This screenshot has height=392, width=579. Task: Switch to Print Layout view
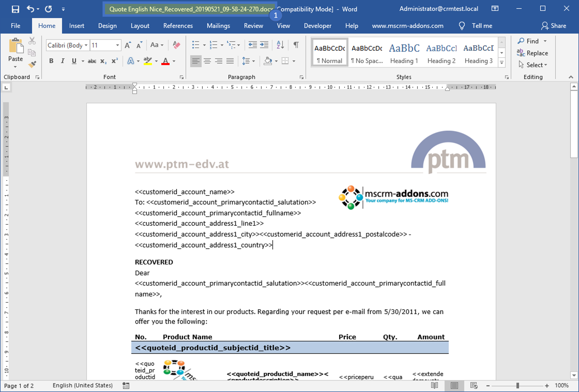[x=454, y=385]
